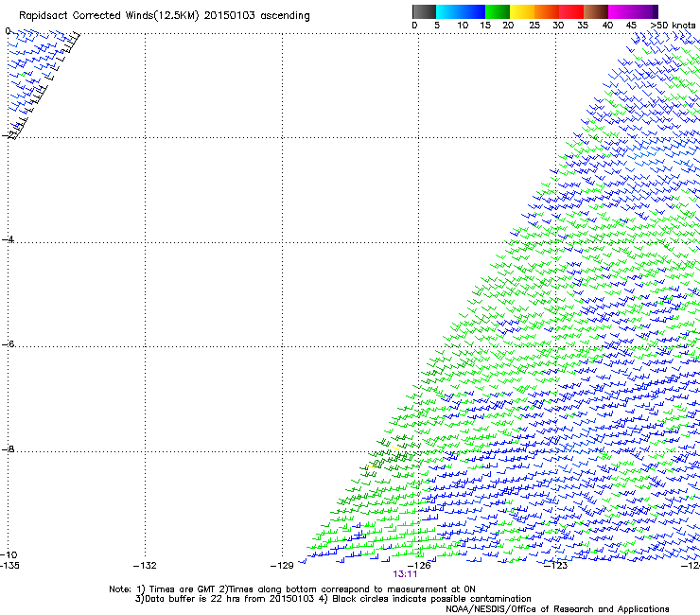The image size is (700, 615).
Task: Click the legend scale label 20
Action: pyautogui.click(x=509, y=26)
